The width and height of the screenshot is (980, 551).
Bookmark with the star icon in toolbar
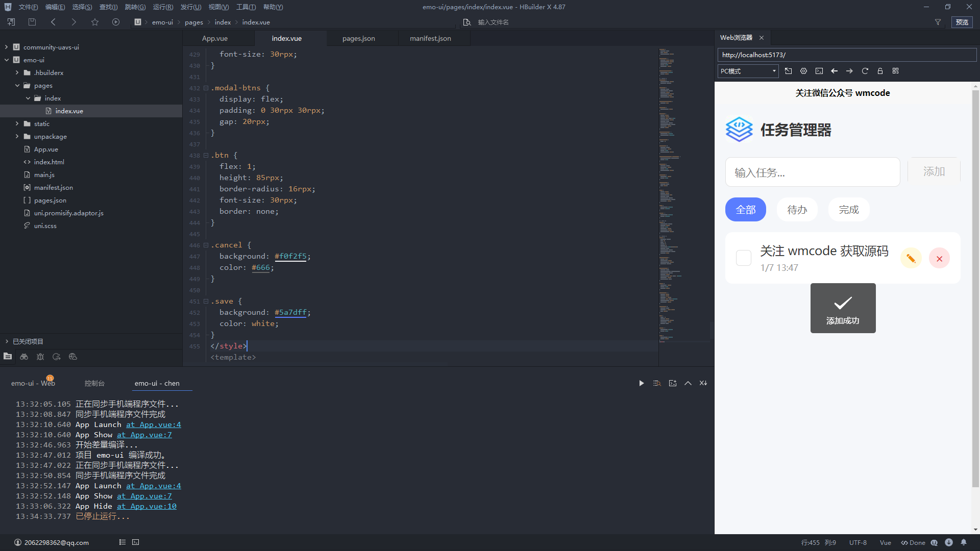click(95, 22)
